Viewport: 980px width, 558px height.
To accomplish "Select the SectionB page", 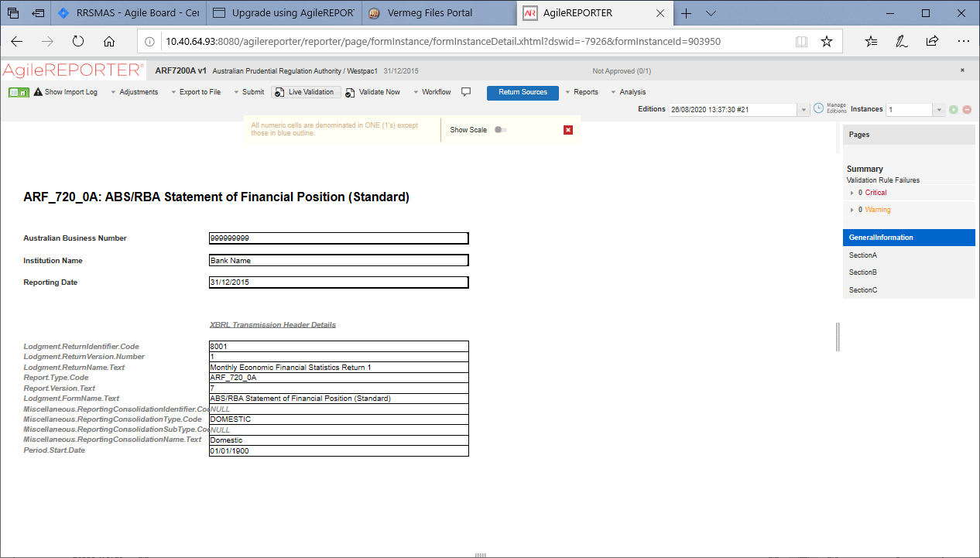I will click(x=862, y=272).
